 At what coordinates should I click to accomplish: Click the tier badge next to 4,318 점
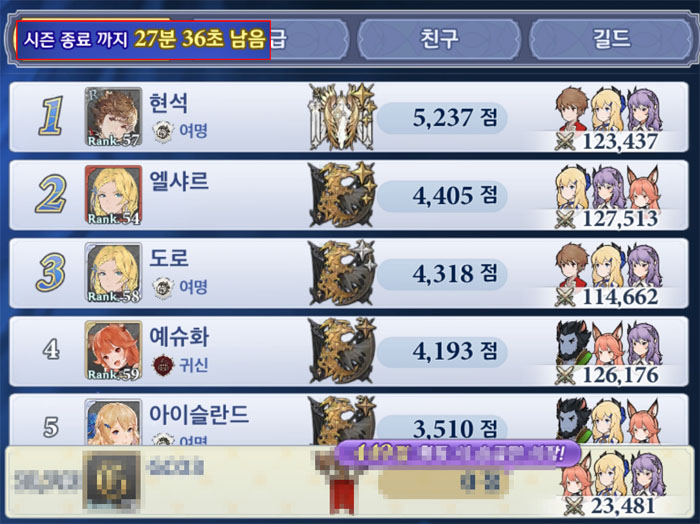tap(342, 272)
